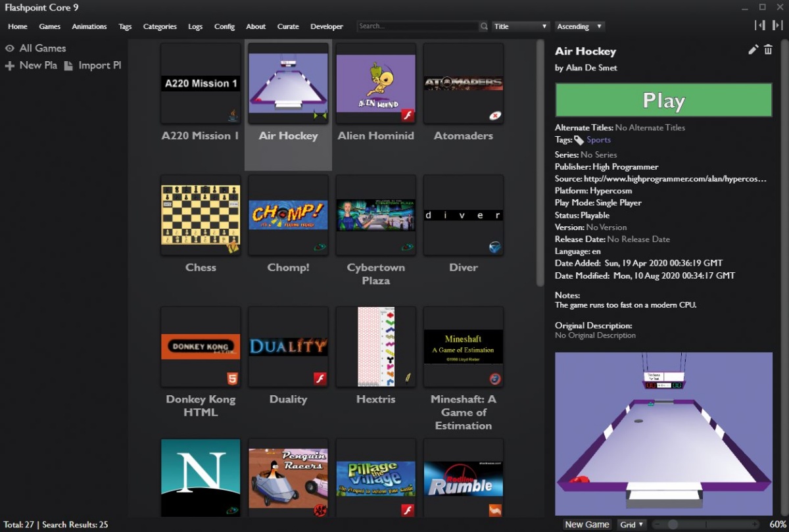Viewport: 789px width, 532px height.
Task: Click platform icon on Chess thumbnail
Action: pos(232,247)
